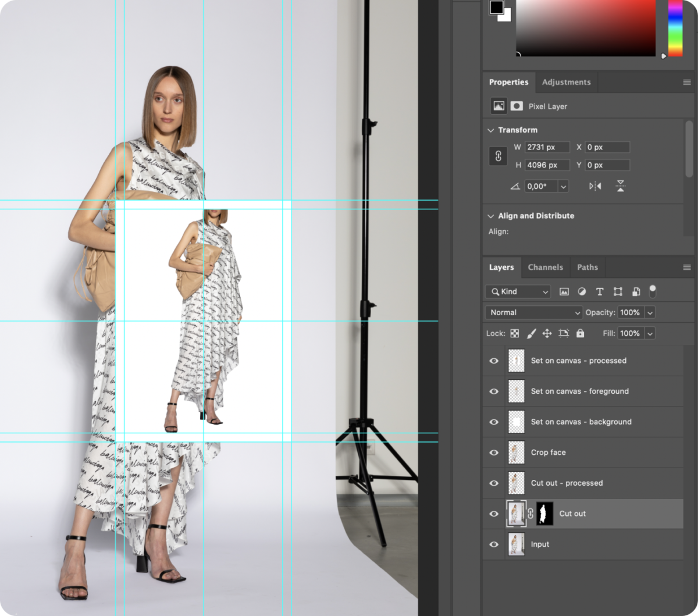
Task: Select the layer mask thumbnail on Cut out
Action: tap(544, 514)
